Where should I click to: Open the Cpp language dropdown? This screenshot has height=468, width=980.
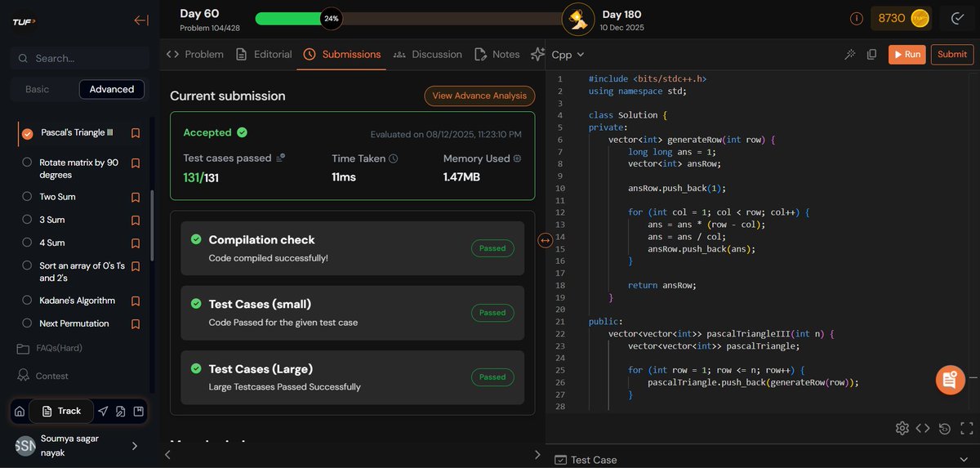(x=568, y=55)
